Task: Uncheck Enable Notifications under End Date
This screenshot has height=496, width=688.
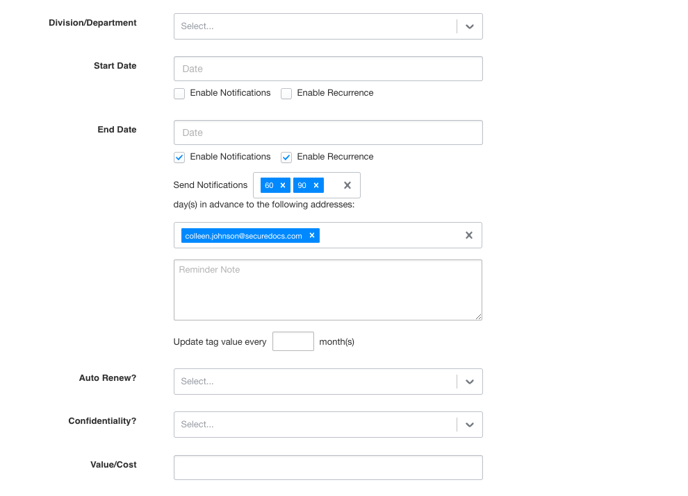Action: tap(179, 157)
